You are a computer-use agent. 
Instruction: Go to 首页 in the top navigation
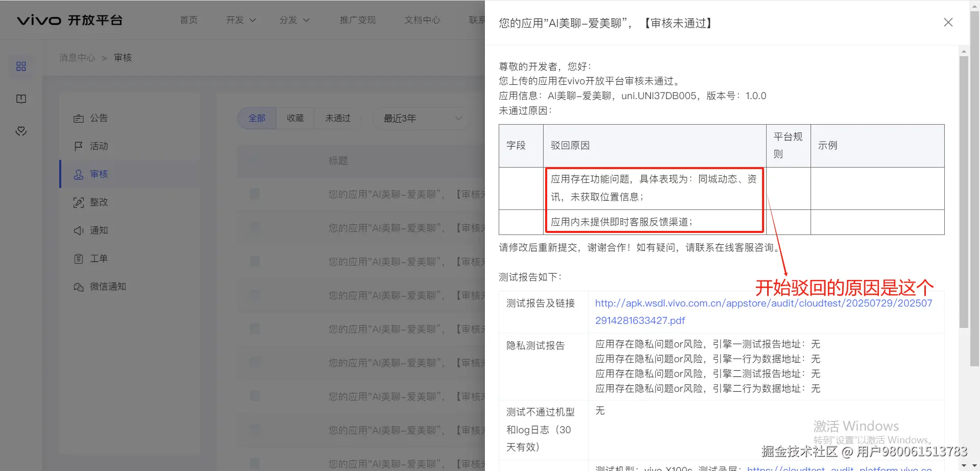(189, 20)
